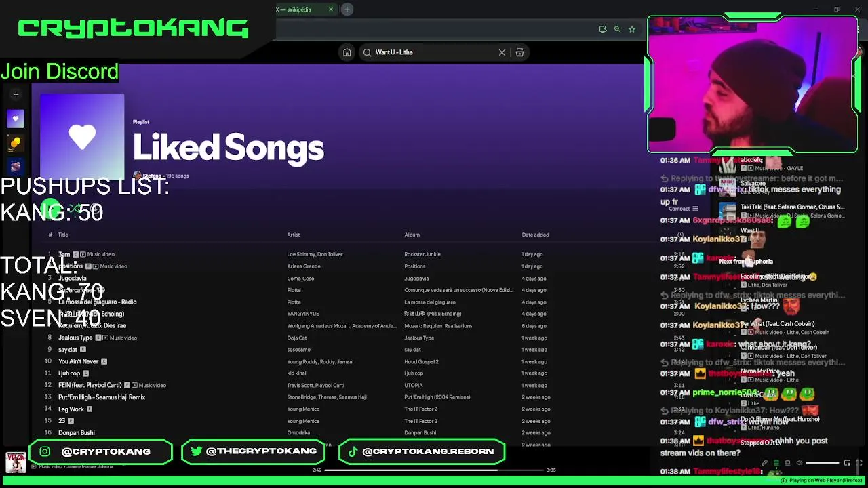Toggle the Queue view icon
Image resolution: width=868 pixels, height=488 pixels.
776,463
